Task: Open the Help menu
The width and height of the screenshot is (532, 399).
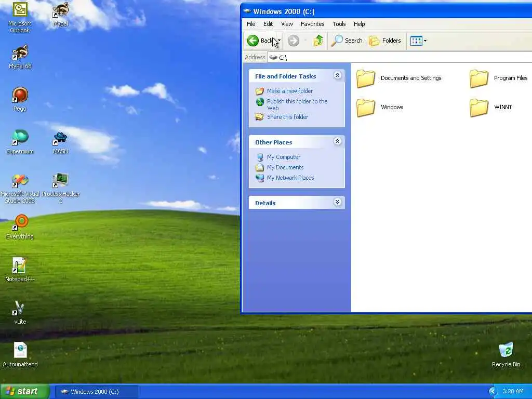Action: (360, 24)
